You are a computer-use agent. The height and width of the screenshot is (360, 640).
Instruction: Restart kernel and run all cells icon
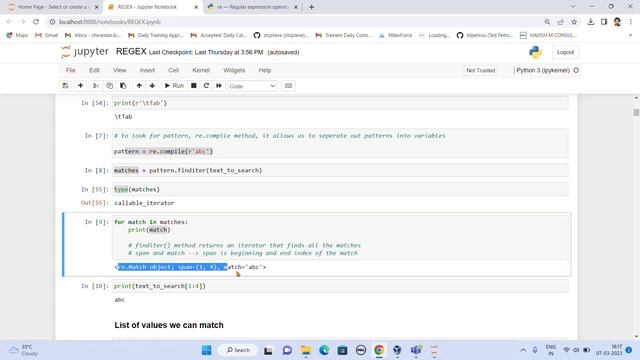(x=219, y=86)
